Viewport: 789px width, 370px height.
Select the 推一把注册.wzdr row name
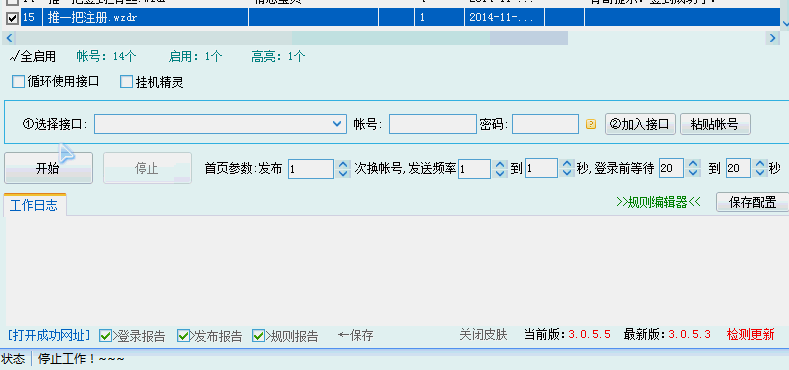93,18
